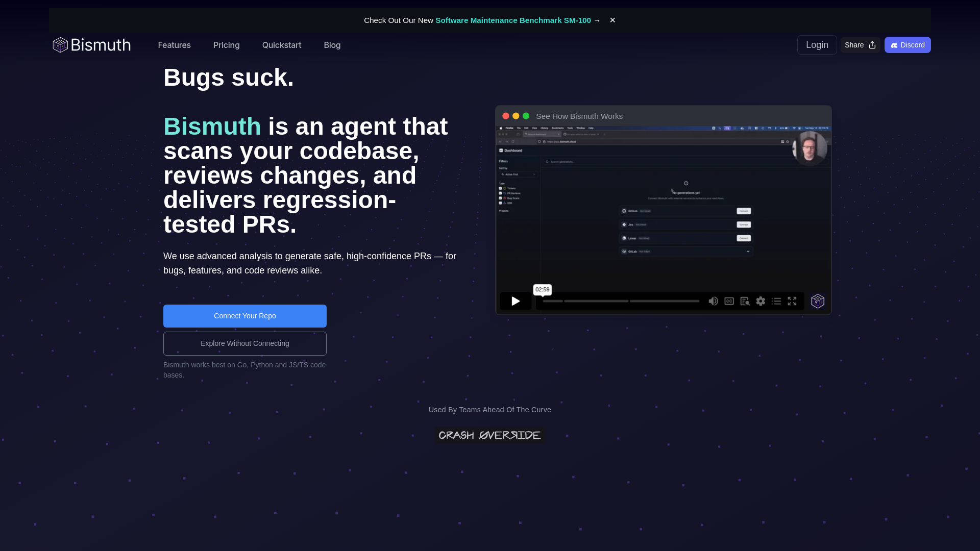Open the video transcript search icon
This screenshot has height=551, width=980.
745,301
